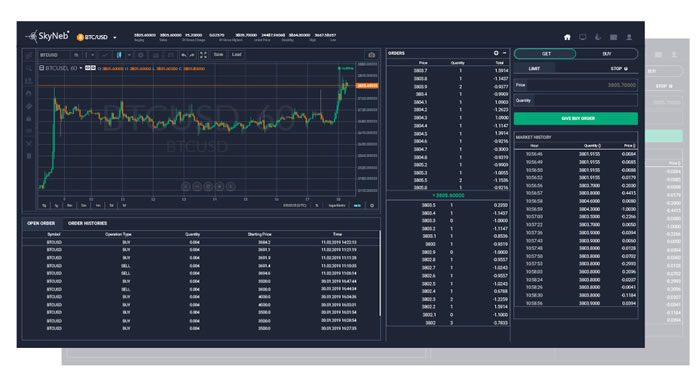This screenshot has width=700, height=377.
Task: Expand the BTCUSD, 60 legend dropdown arrow
Action: coord(81,68)
